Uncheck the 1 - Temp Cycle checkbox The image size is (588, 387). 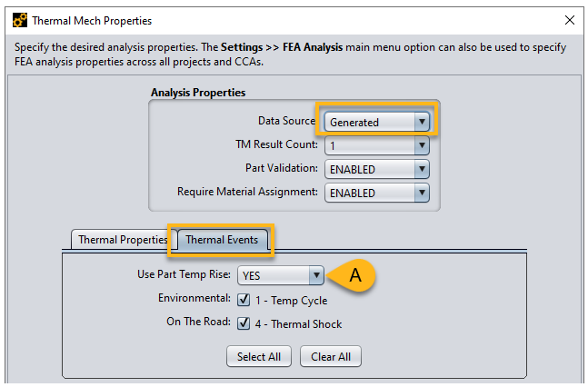pos(244,300)
